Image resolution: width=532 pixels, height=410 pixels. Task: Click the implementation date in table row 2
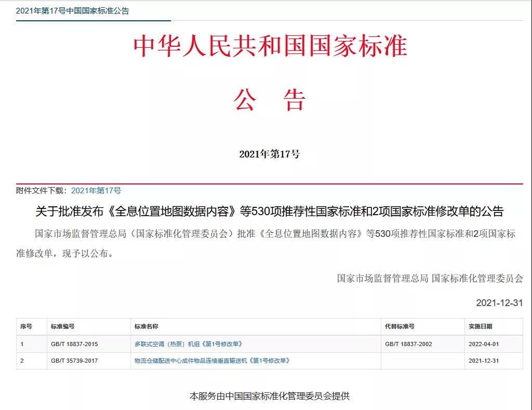(x=483, y=361)
